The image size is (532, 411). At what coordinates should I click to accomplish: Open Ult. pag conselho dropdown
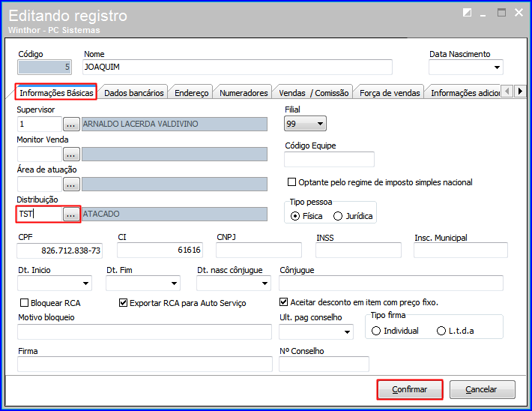coord(347,331)
